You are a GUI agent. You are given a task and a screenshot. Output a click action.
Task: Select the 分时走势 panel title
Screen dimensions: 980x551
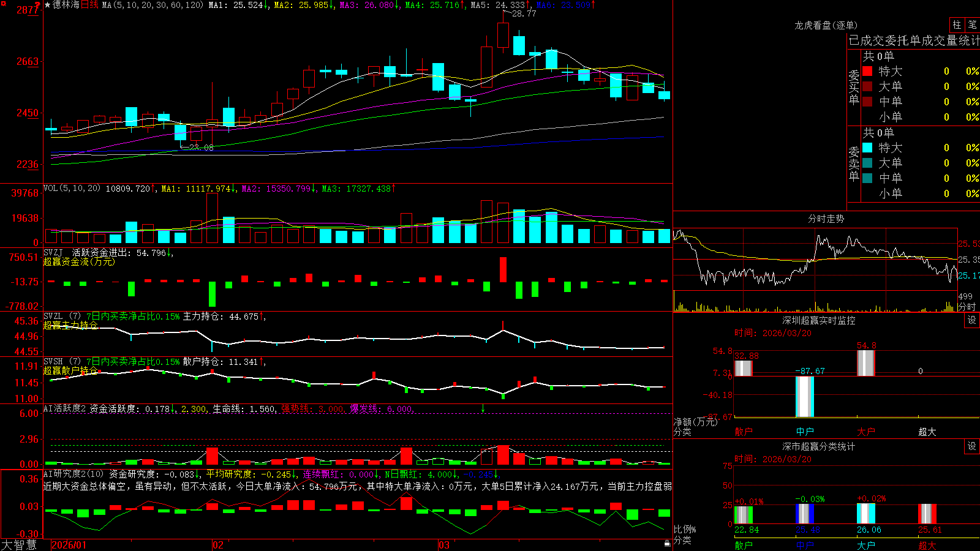(826, 219)
